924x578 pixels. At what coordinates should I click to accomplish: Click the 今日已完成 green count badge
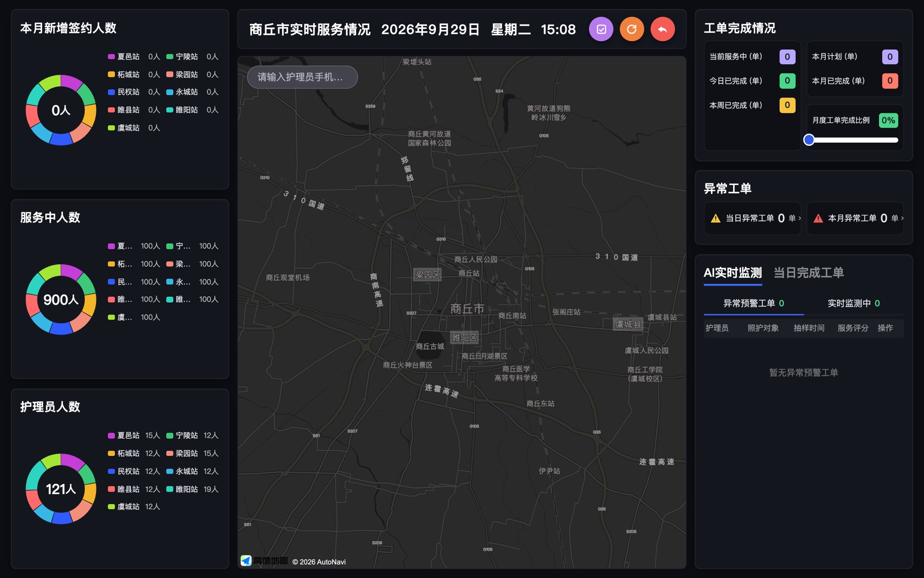[787, 81]
